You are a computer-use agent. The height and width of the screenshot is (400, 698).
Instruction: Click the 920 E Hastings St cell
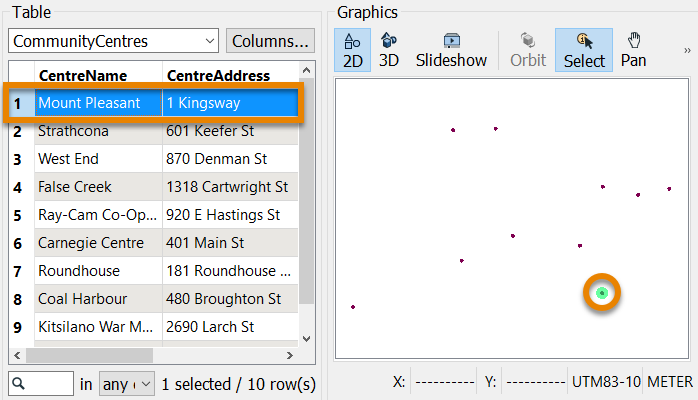pos(230,215)
